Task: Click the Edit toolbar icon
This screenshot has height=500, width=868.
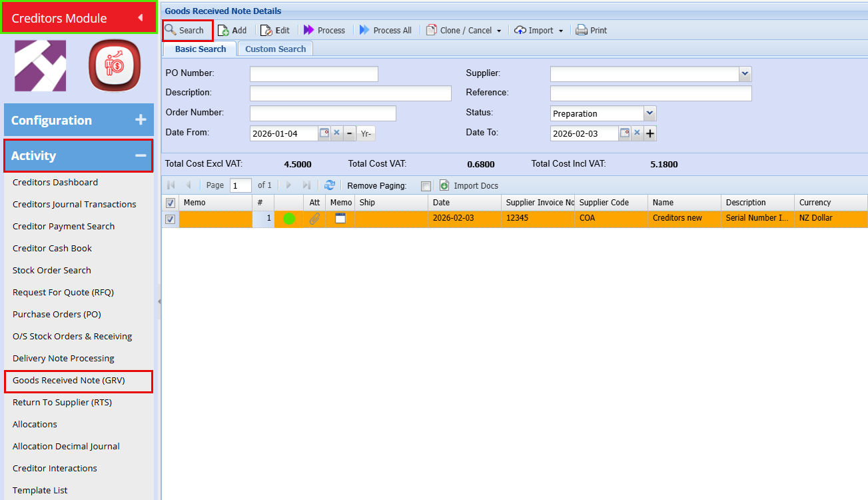Action: [x=266, y=30]
